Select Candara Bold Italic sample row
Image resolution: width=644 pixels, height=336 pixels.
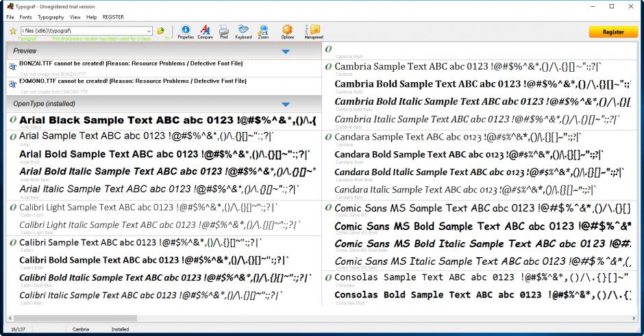(480, 172)
